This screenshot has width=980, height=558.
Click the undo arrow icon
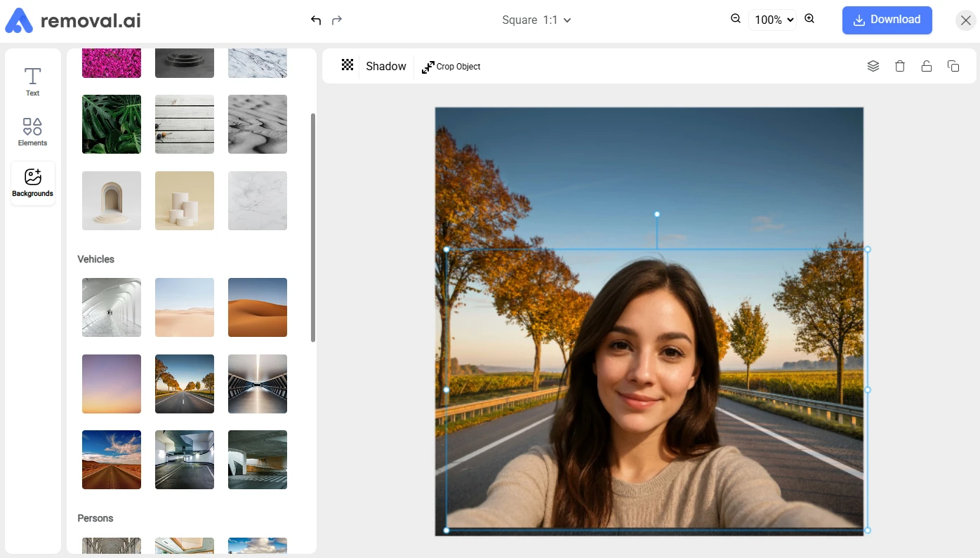click(316, 20)
